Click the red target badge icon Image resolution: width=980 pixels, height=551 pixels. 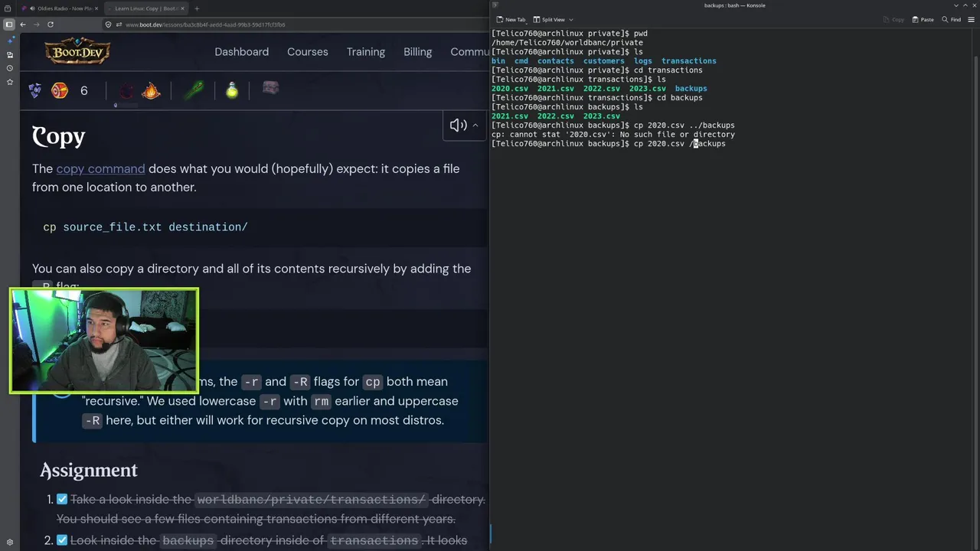pyautogui.click(x=60, y=91)
